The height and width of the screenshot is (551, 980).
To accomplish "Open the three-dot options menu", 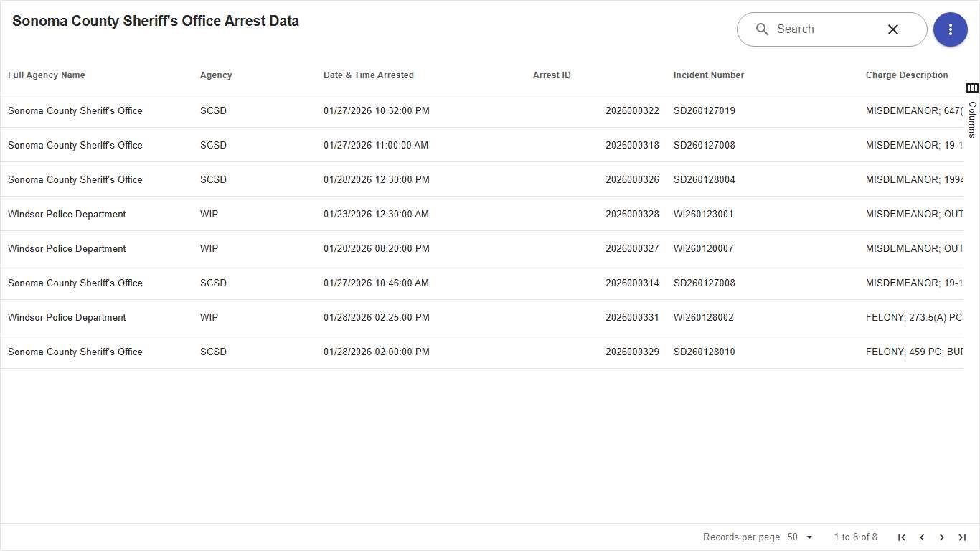I will tap(951, 29).
